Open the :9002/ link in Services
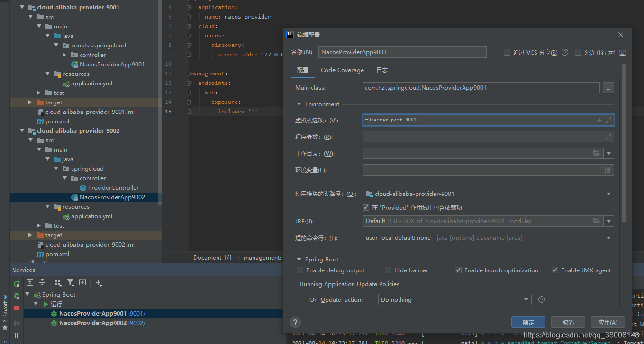This screenshot has width=644, height=344. click(137, 323)
